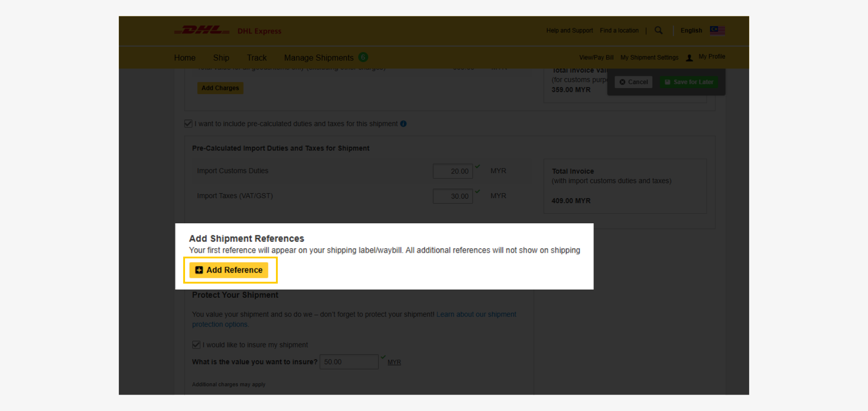Click the insured value input field
This screenshot has width=868, height=411.
click(349, 362)
